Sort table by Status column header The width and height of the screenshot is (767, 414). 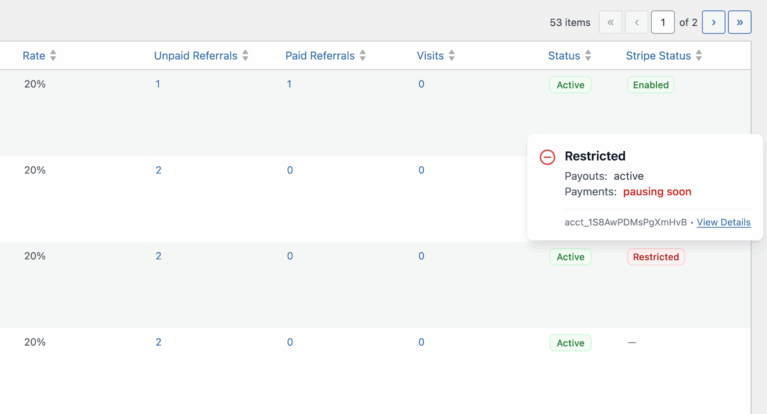[x=564, y=56]
